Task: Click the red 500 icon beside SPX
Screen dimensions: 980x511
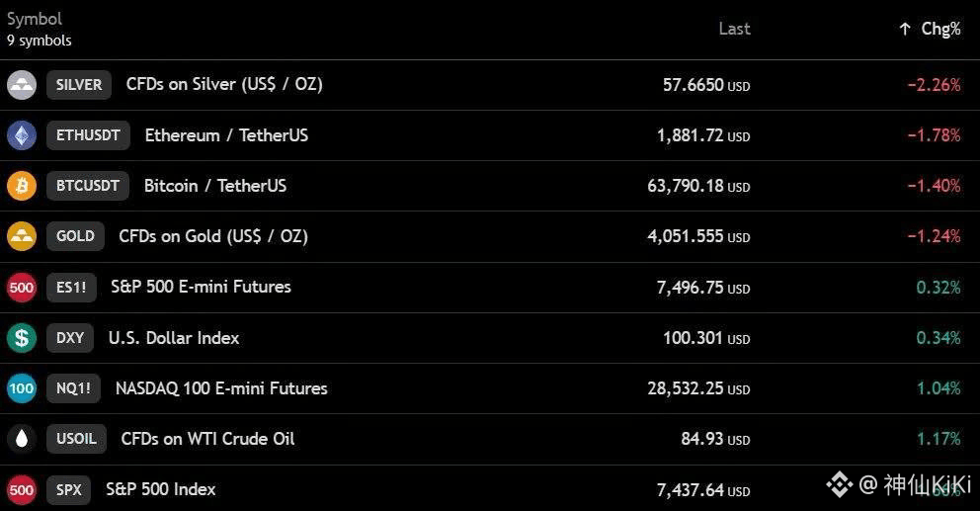Action: (x=22, y=489)
